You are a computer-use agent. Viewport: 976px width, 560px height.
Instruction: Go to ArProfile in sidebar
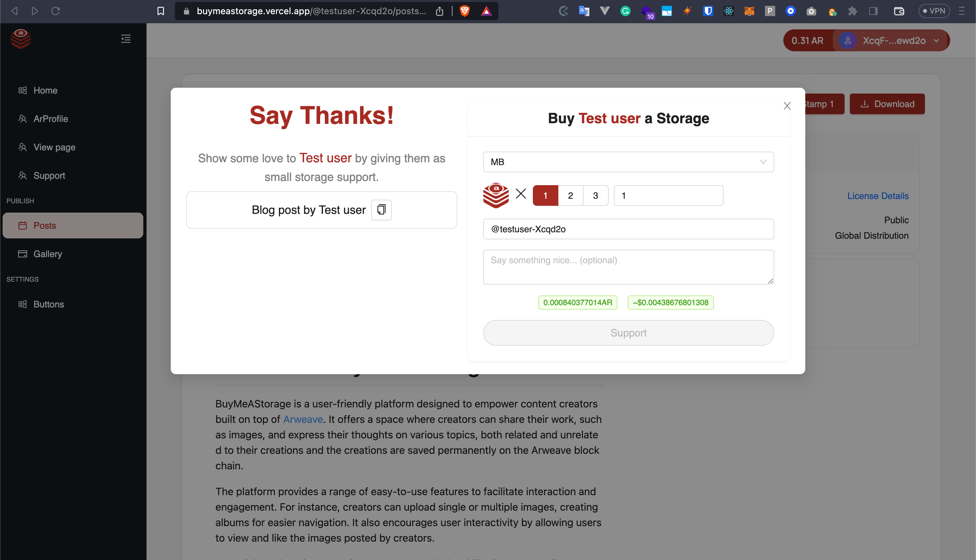click(50, 119)
